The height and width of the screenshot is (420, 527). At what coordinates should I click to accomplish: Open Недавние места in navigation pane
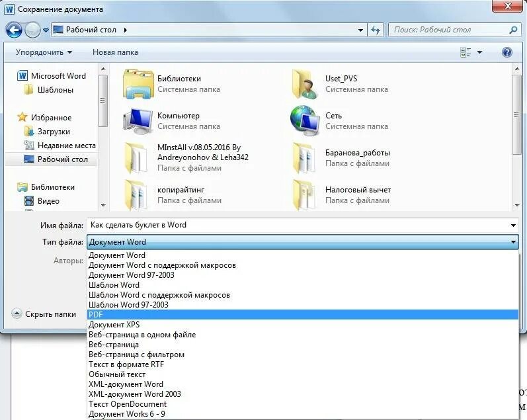pyautogui.click(x=60, y=146)
